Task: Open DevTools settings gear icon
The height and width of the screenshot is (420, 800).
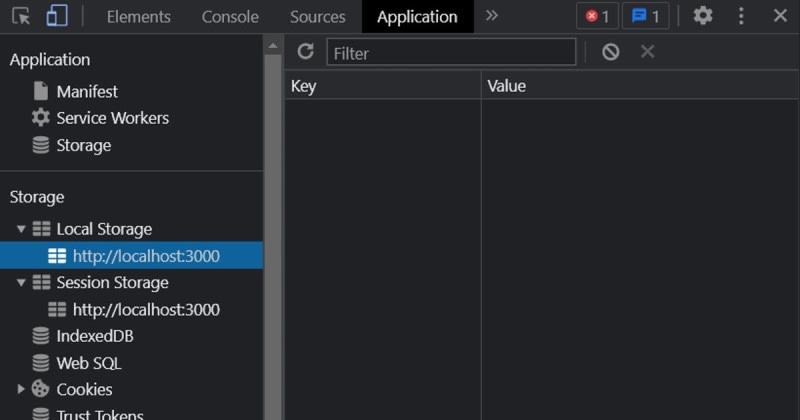Action: pos(703,16)
